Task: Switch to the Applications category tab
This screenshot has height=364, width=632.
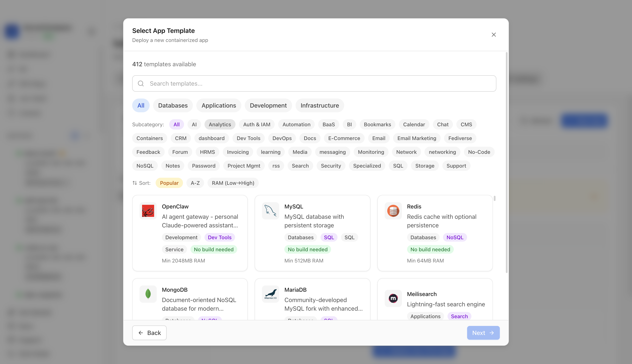Action: (219, 105)
